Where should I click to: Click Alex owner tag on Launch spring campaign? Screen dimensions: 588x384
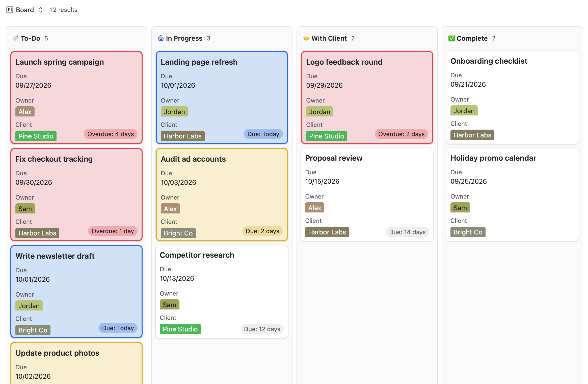[x=25, y=112]
